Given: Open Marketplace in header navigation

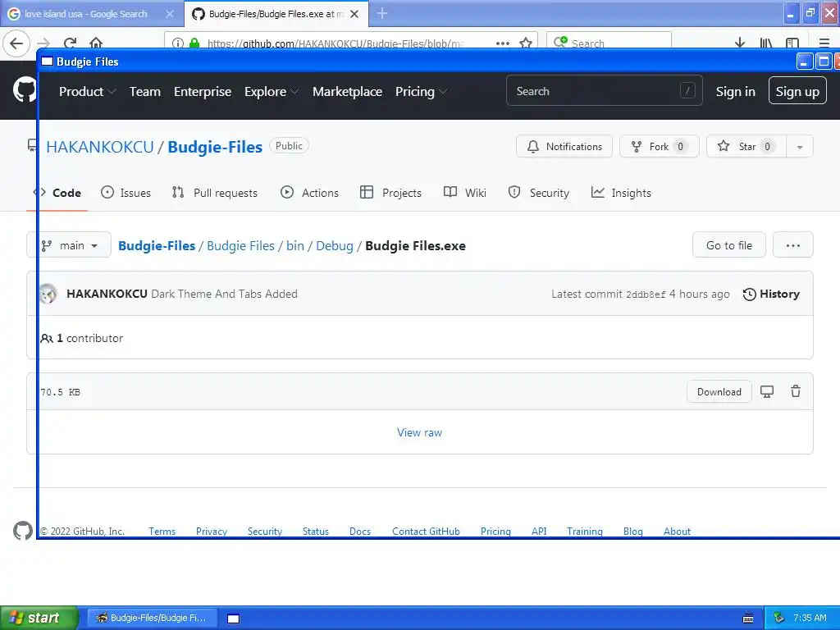Looking at the screenshot, I should [x=347, y=92].
